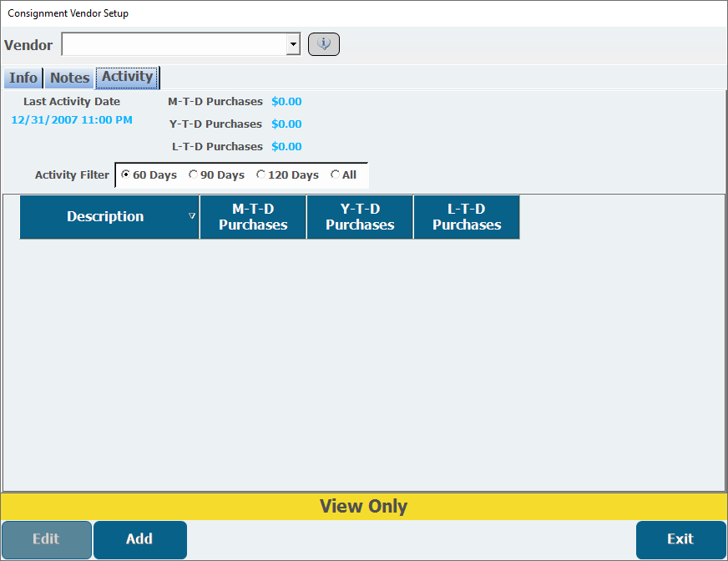Select the 60 Days activity filter
The height and width of the screenshot is (561, 728).
point(126,175)
